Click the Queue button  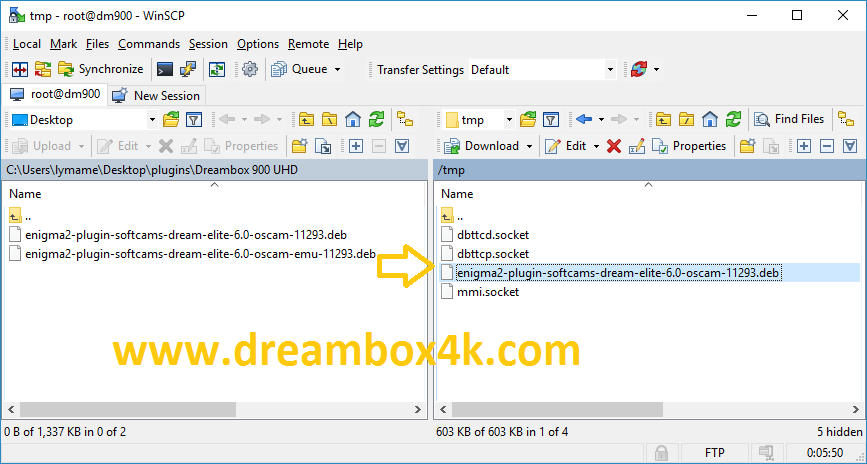[x=300, y=70]
